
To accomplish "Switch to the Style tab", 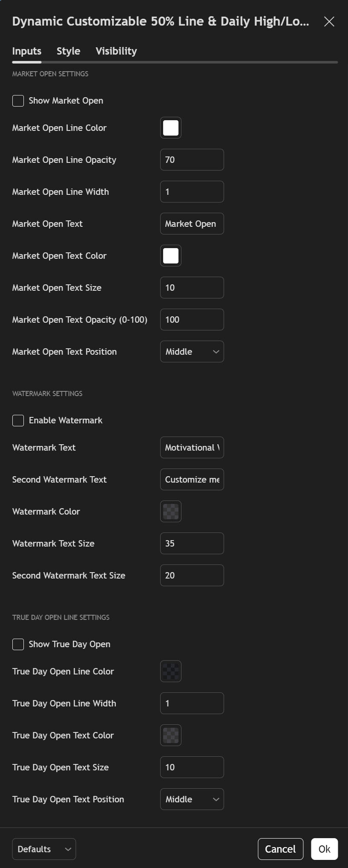I will click(x=68, y=51).
